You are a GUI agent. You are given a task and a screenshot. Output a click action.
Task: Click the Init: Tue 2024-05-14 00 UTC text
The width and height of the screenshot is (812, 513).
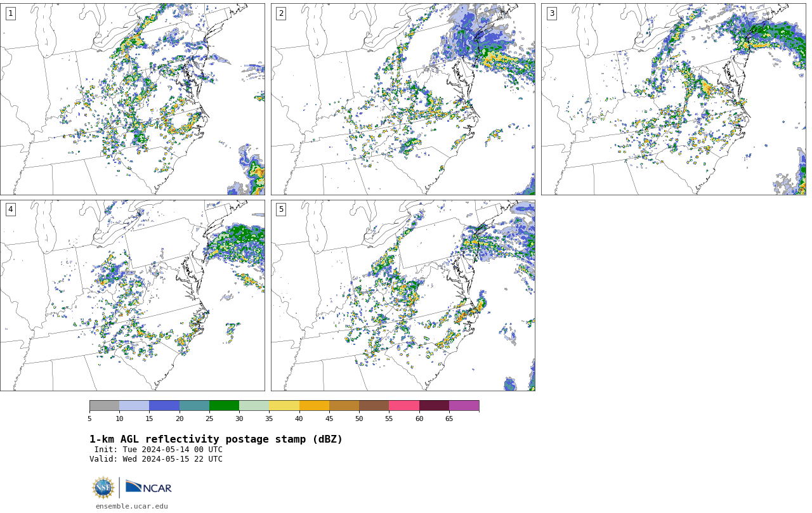[159, 450]
